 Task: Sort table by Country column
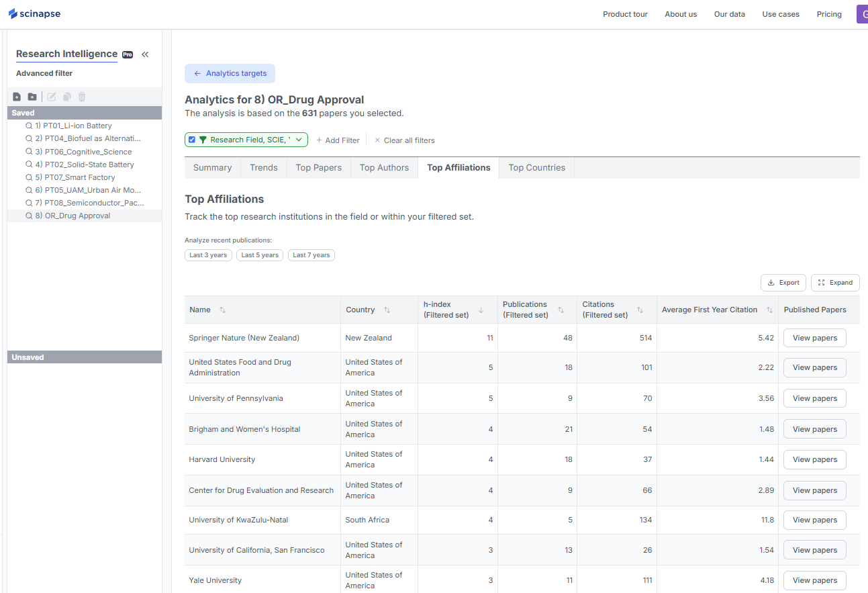coord(387,310)
